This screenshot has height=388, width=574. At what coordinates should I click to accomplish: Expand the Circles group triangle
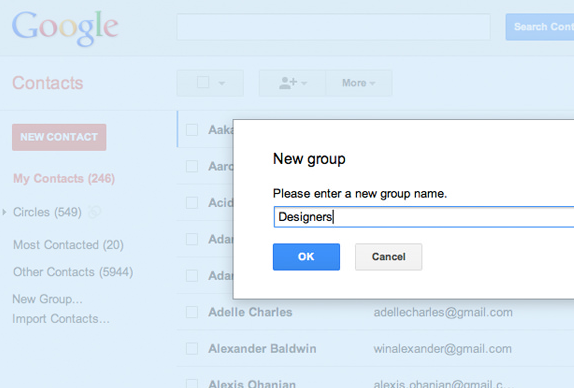(x=4, y=212)
